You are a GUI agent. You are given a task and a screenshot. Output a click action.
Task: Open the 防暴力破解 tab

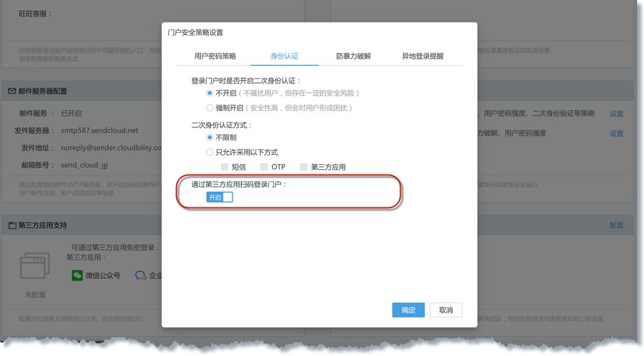(x=354, y=56)
